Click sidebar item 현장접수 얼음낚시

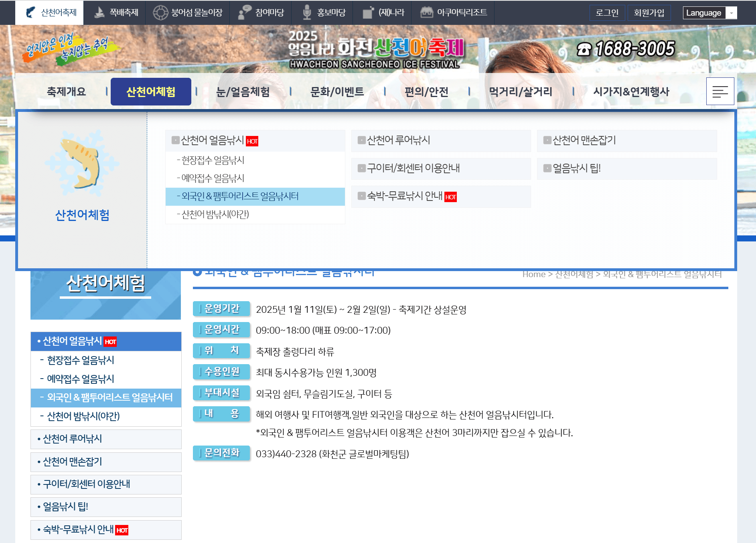[106, 361]
